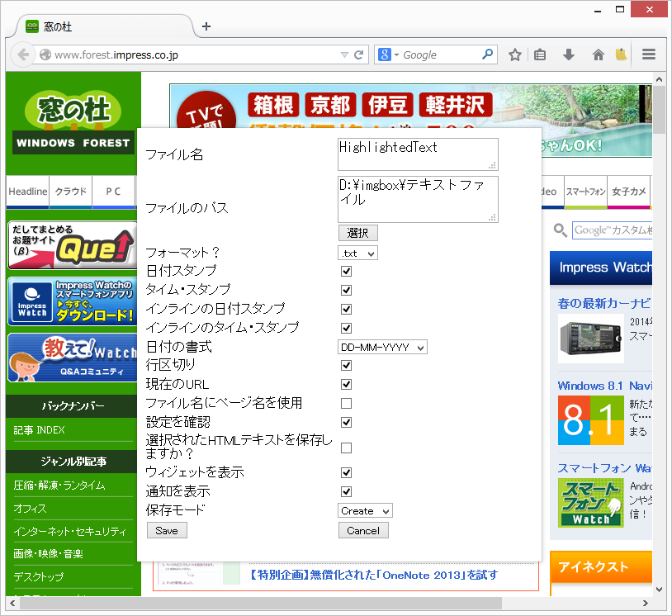The width and height of the screenshot is (672, 616).
Task: Bookmark this page using the star icon
Action: [515, 54]
